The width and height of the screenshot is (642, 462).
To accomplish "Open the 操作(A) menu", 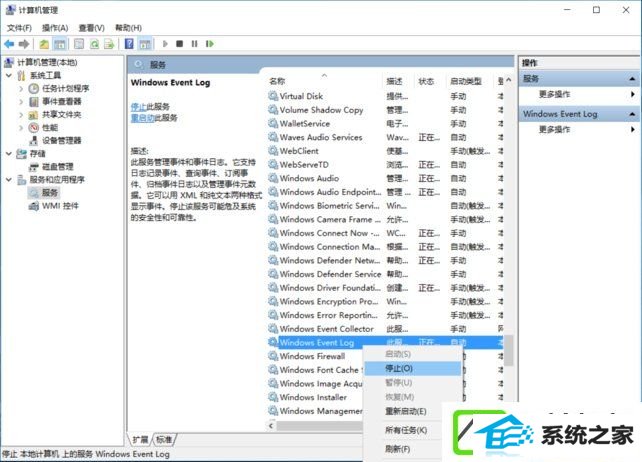I will point(55,28).
